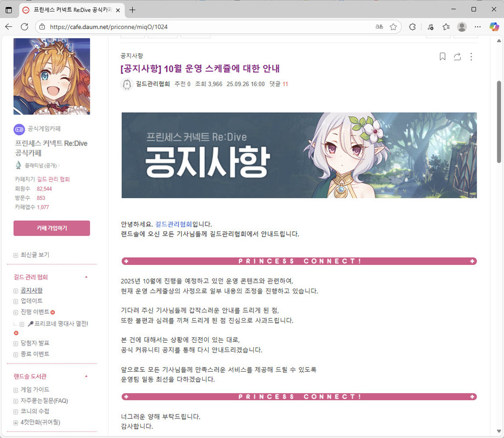Open the 게임 가이드 board
The image size is (504, 438).
(35, 389)
